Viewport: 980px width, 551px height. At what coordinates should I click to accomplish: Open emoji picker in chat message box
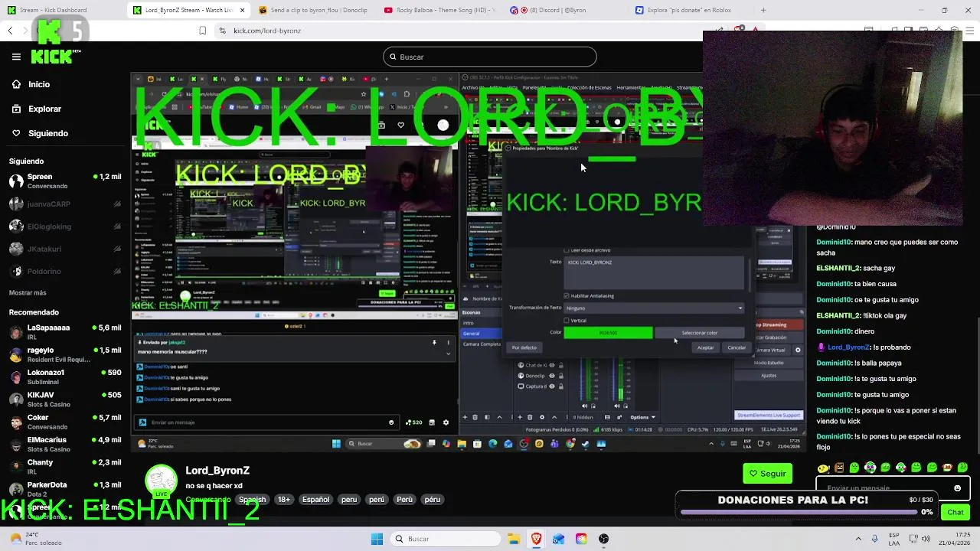point(957,488)
